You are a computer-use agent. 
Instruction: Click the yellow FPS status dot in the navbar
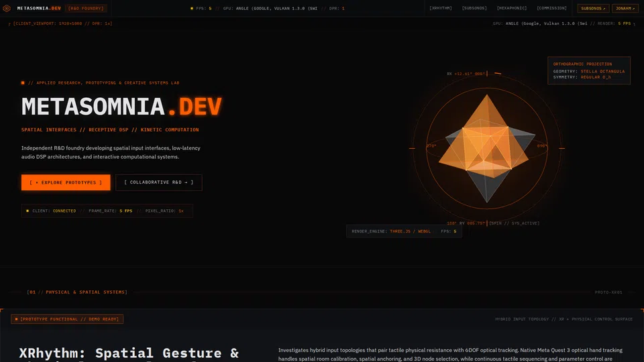[x=192, y=8]
